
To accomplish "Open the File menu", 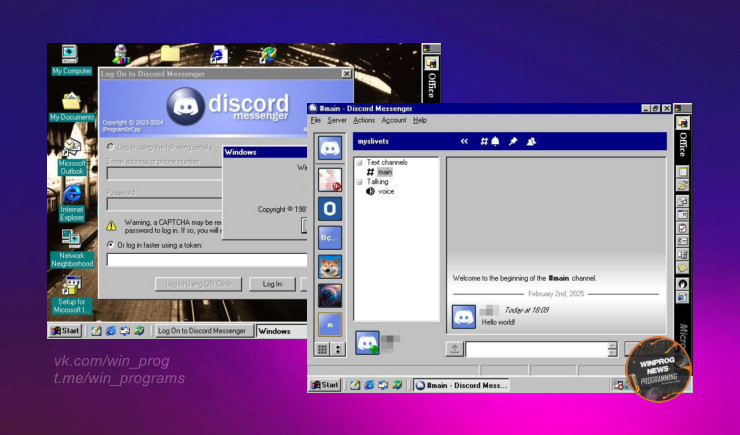I will click(316, 120).
